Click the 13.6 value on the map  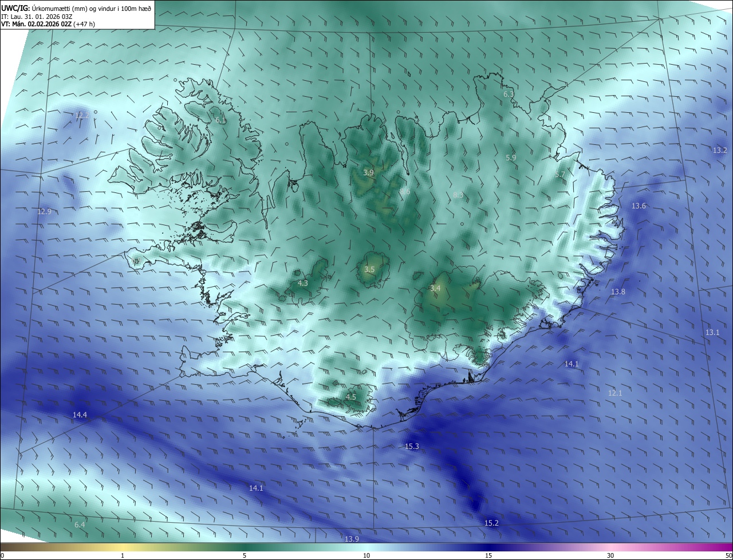coord(639,206)
